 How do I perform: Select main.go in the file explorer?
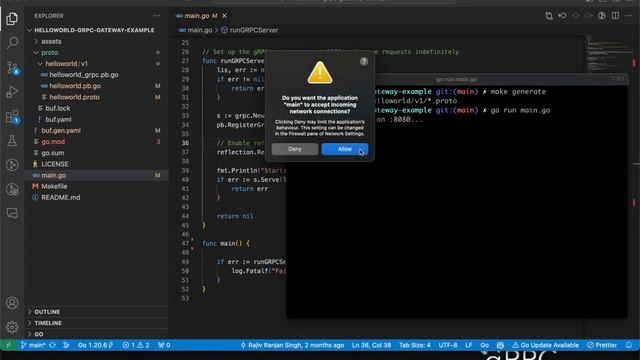[x=53, y=175]
